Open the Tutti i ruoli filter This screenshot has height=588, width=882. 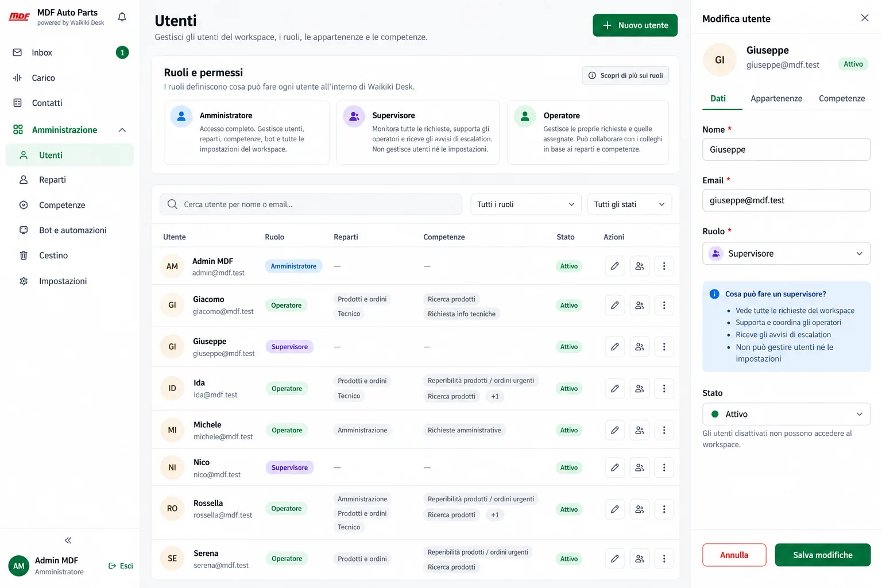pyautogui.click(x=526, y=204)
